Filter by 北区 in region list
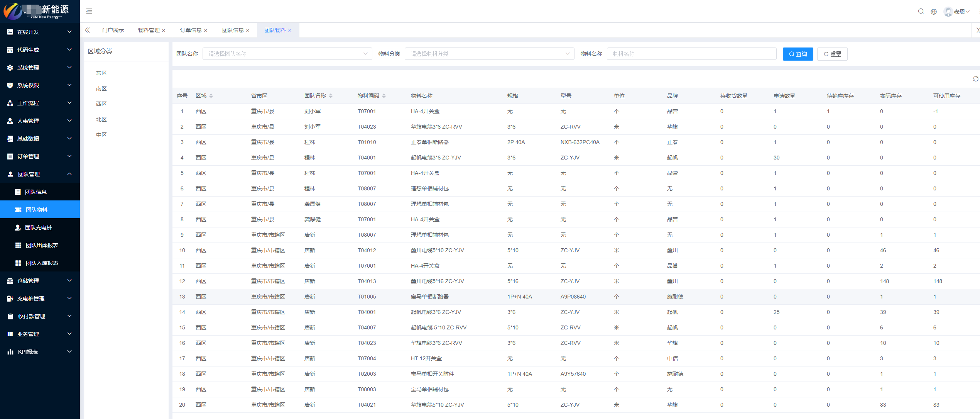This screenshot has width=980, height=419. 101,119
